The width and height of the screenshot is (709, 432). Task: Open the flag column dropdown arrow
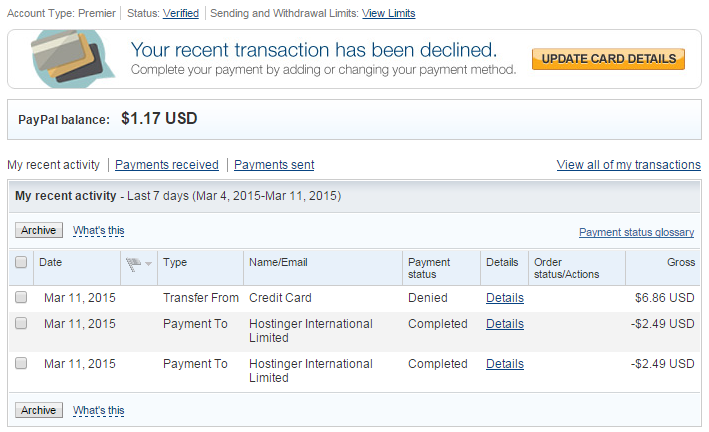tap(149, 264)
